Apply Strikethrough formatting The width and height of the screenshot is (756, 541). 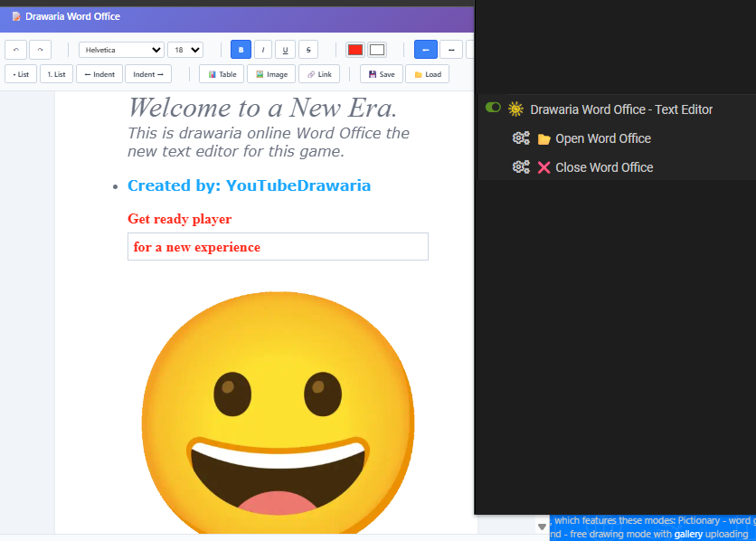click(307, 50)
